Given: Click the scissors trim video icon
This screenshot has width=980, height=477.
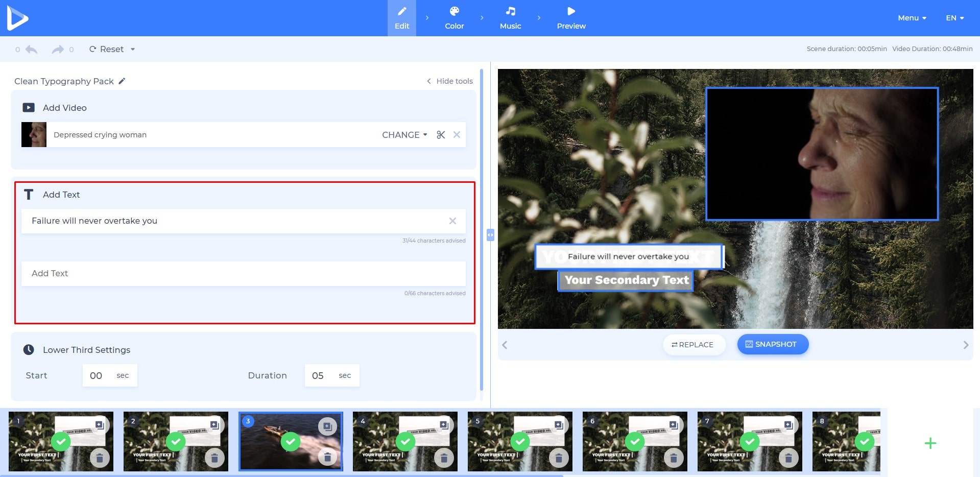Looking at the screenshot, I should pos(441,135).
